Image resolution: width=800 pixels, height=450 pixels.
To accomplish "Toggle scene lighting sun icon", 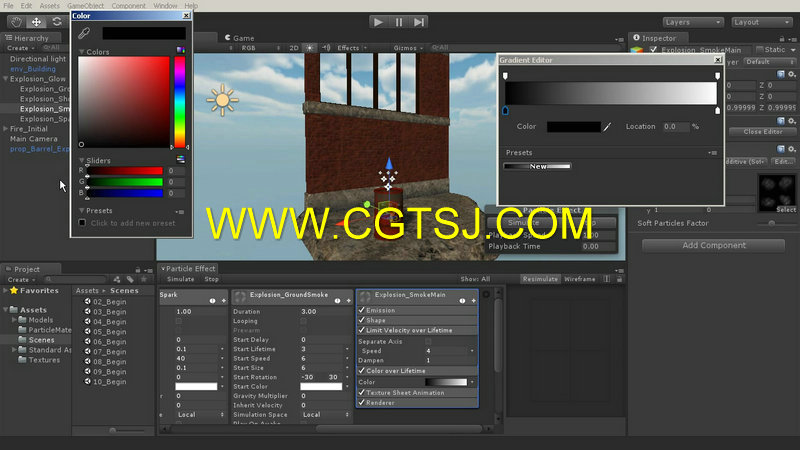I will coord(310,47).
